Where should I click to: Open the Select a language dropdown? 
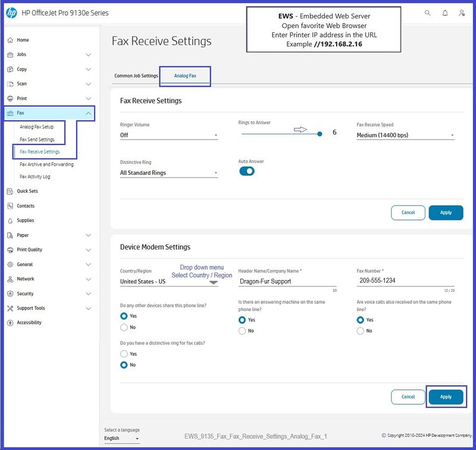click(121, 439)
